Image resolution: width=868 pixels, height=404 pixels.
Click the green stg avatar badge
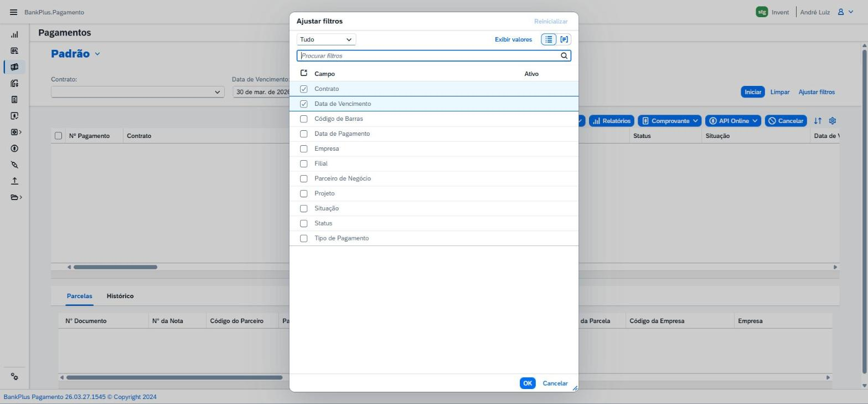tap(762, 12)
